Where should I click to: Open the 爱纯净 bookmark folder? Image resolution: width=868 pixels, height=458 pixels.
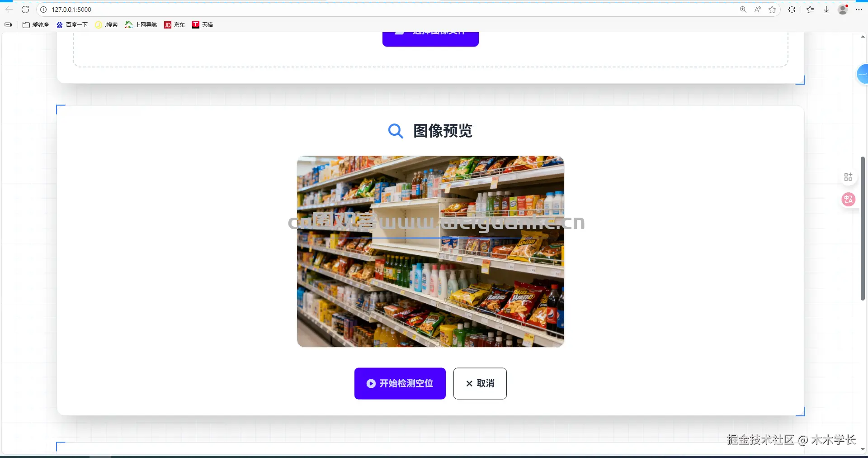point(36,25)
